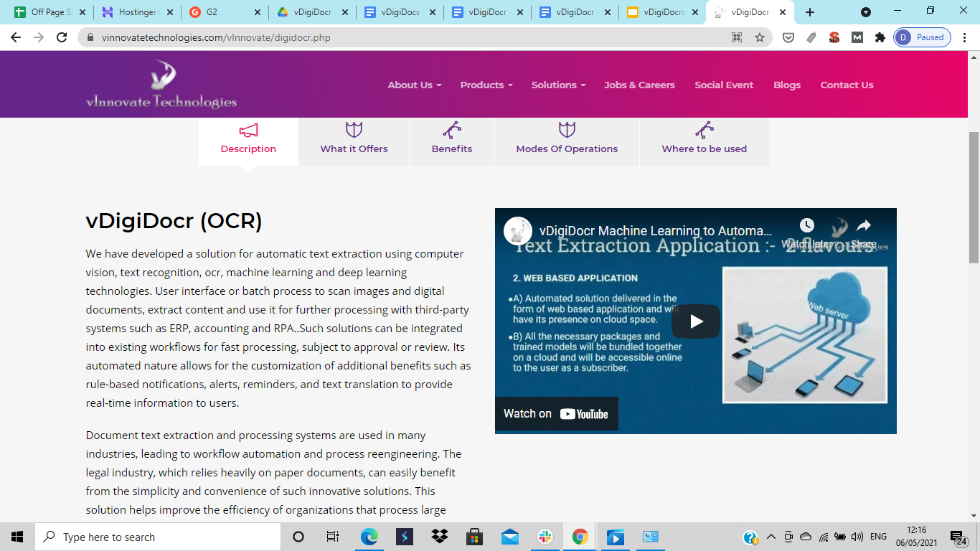Click the vDigiDocr (OCR) heading
980x551 pixels.
click(174, 221)
